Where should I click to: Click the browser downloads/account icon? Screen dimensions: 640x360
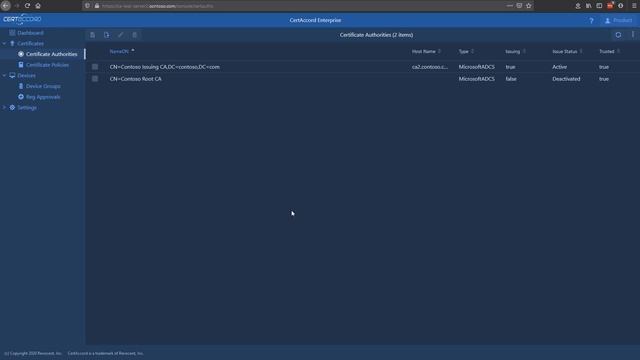(578, 6)
